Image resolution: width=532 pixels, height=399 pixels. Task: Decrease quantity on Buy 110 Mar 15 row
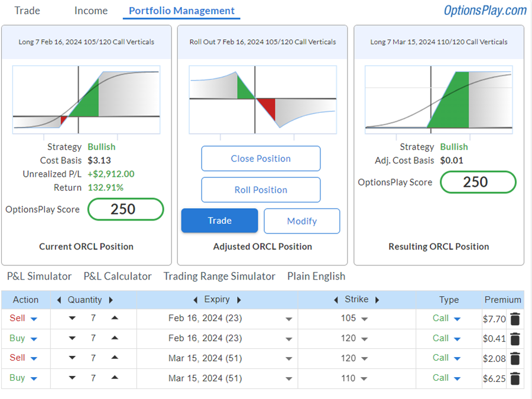point(72,378)
